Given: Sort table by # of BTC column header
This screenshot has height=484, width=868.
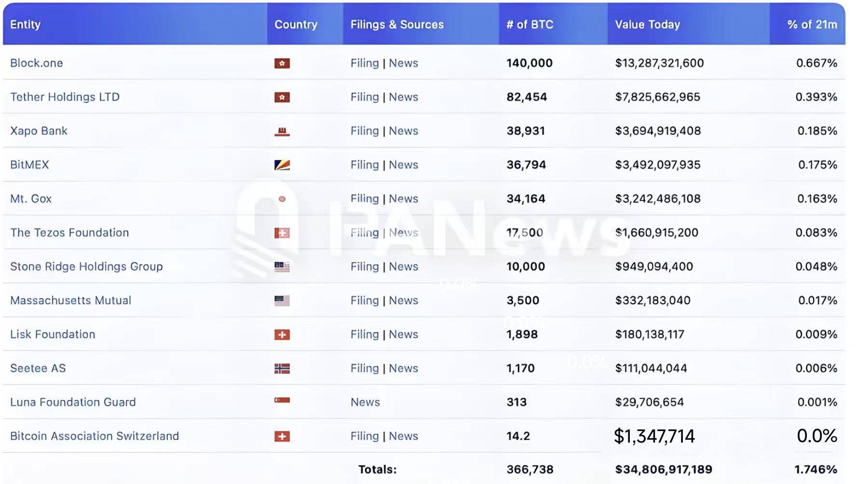Looking at the screenshot, I should coord(529,25).
